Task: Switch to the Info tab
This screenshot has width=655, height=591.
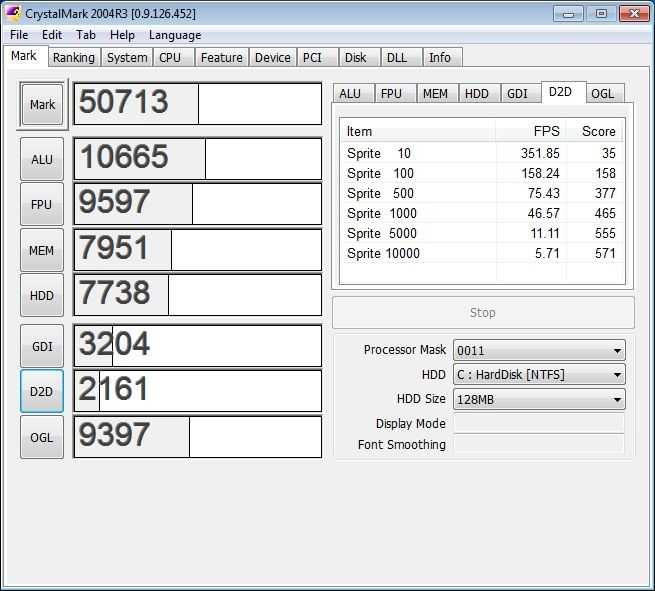Action: [443, 58]
